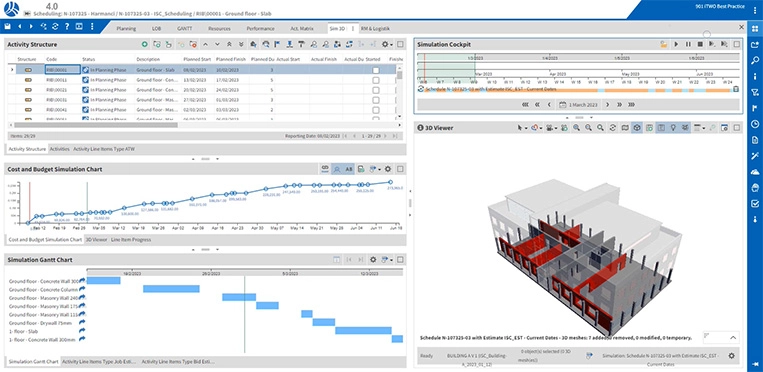Toggle the AB labels button in Cost chart
Screen dimensions: 763x372
349,169
